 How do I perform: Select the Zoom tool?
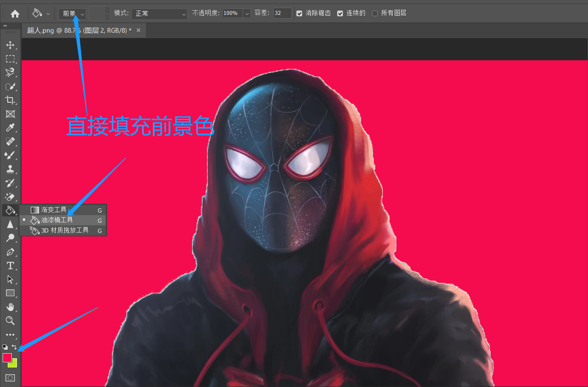(x=10, y=321)
